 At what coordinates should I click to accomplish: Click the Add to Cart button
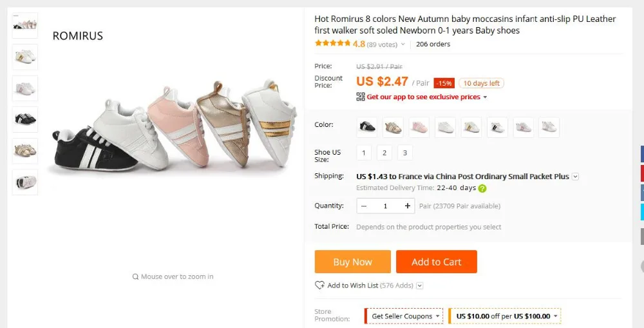436,262
